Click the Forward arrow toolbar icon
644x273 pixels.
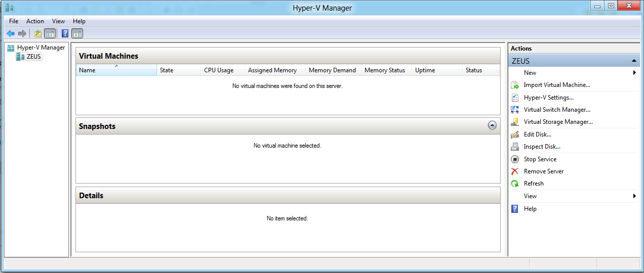(x=22, y=34)
